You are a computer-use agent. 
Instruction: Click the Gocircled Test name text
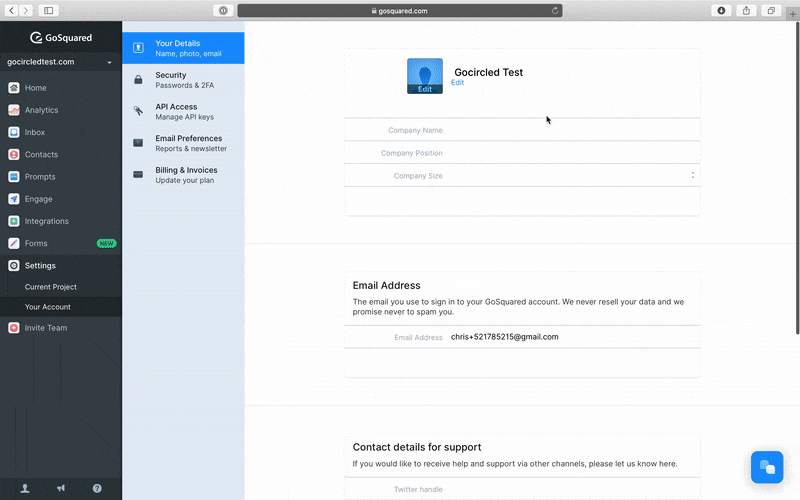coord(488,72)
